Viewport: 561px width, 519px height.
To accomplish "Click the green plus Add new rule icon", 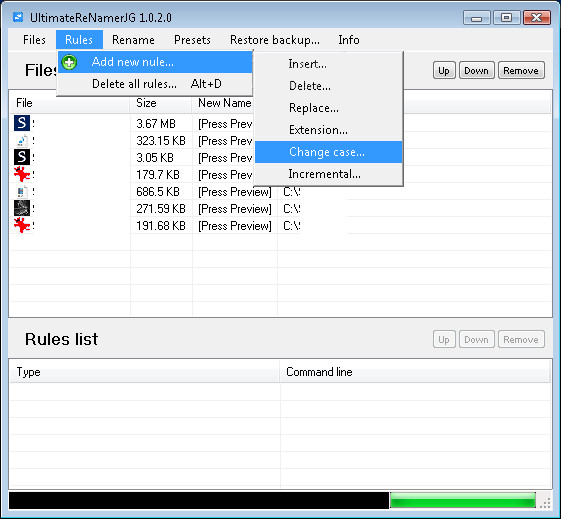I will (x=69, y=62).
